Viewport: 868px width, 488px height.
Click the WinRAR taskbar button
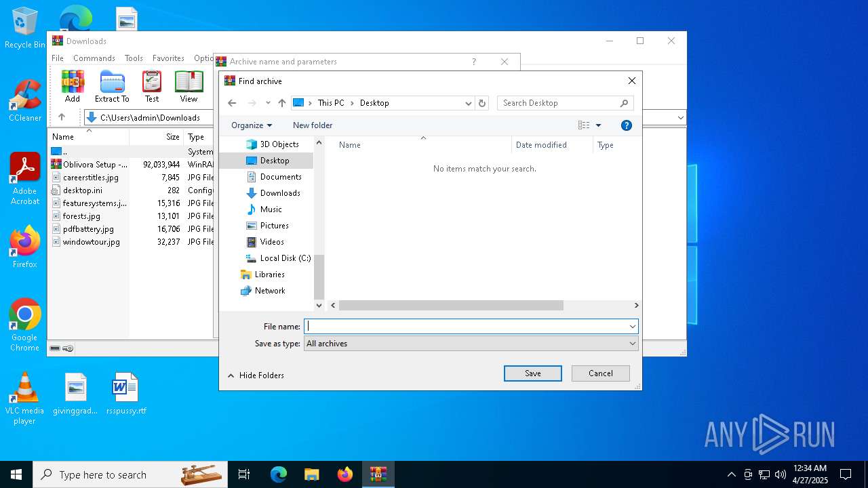(x=378, y=474)
